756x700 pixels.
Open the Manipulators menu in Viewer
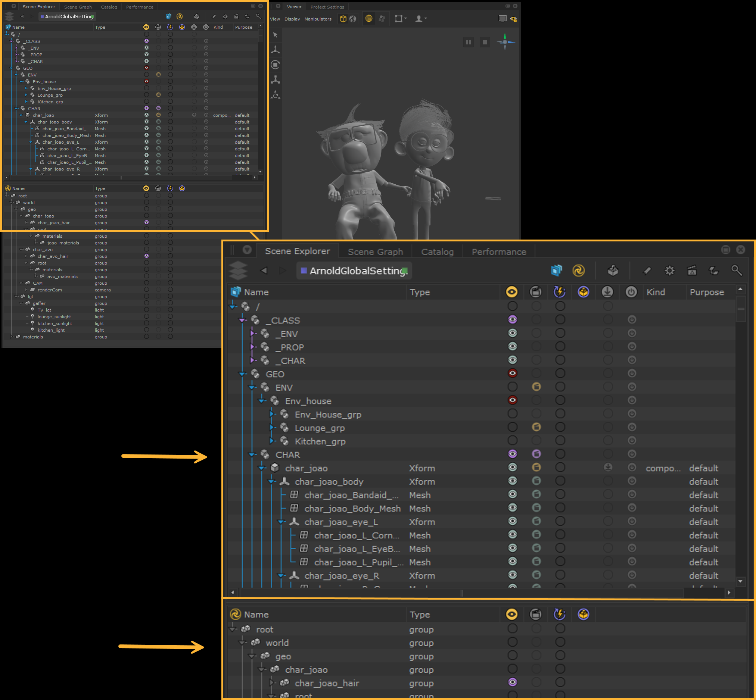click(318, 19)
